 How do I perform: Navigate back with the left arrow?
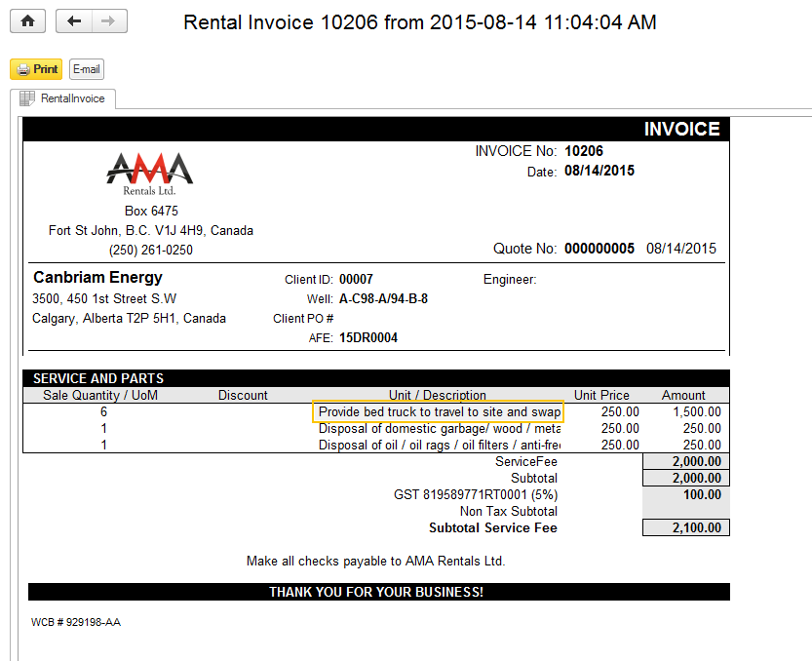click(74, 21)
